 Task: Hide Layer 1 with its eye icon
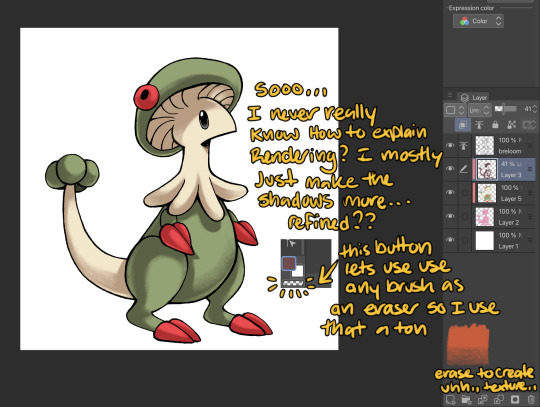pyautogui.click(x=450, y=240)
